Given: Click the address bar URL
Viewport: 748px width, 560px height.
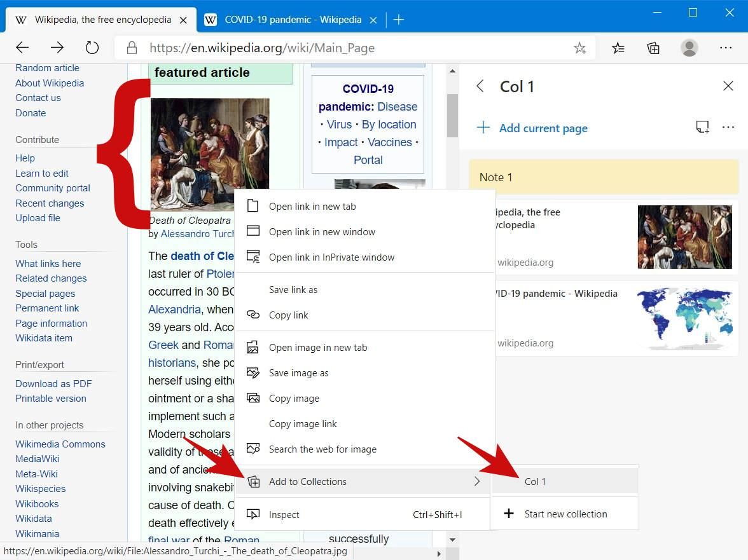Looking at the screenshot, I should [262, 48].
